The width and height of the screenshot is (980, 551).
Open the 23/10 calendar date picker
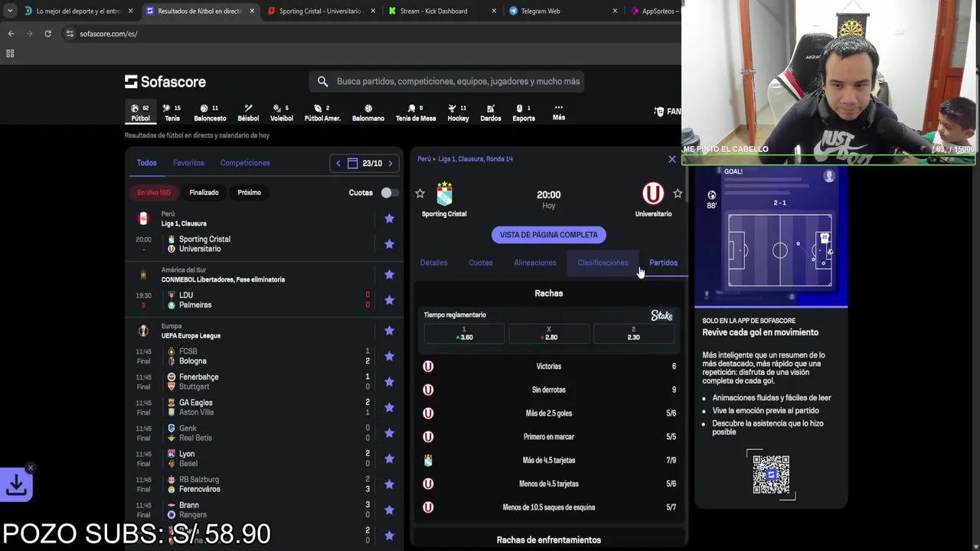point(364,163)
